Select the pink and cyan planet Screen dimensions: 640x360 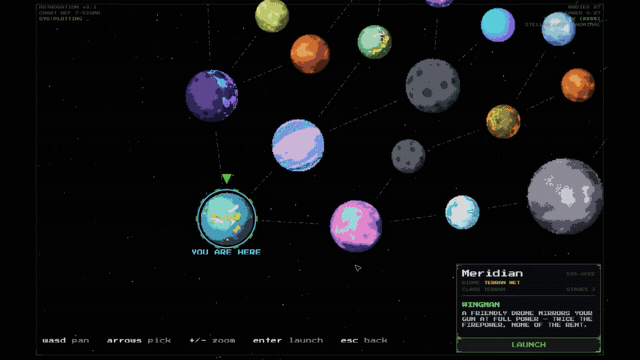point(356,226)
